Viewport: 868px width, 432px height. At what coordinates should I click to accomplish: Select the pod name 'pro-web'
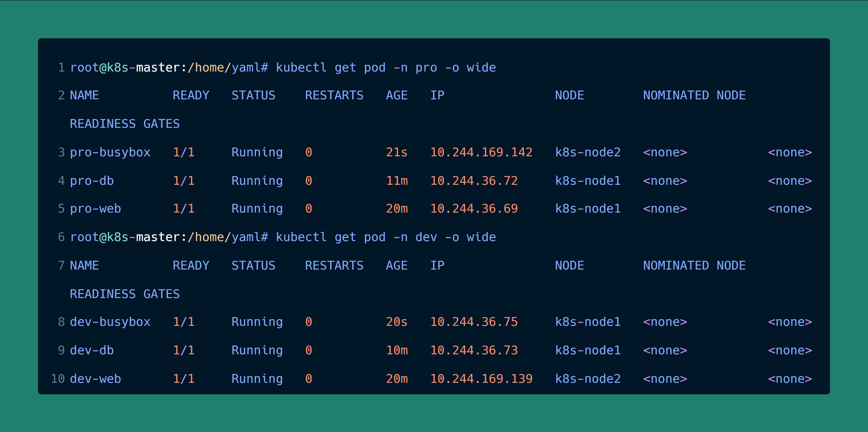point(96,209)
